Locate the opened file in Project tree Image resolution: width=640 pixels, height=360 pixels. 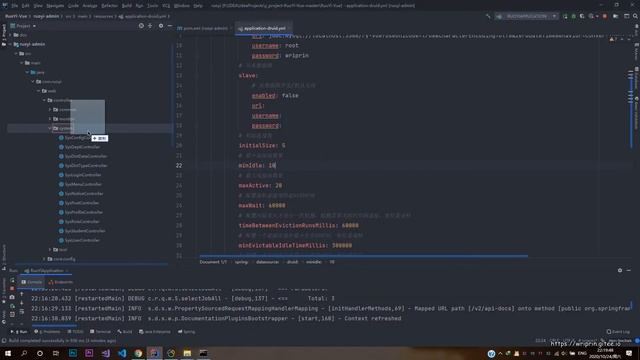[x=141, y=26]
